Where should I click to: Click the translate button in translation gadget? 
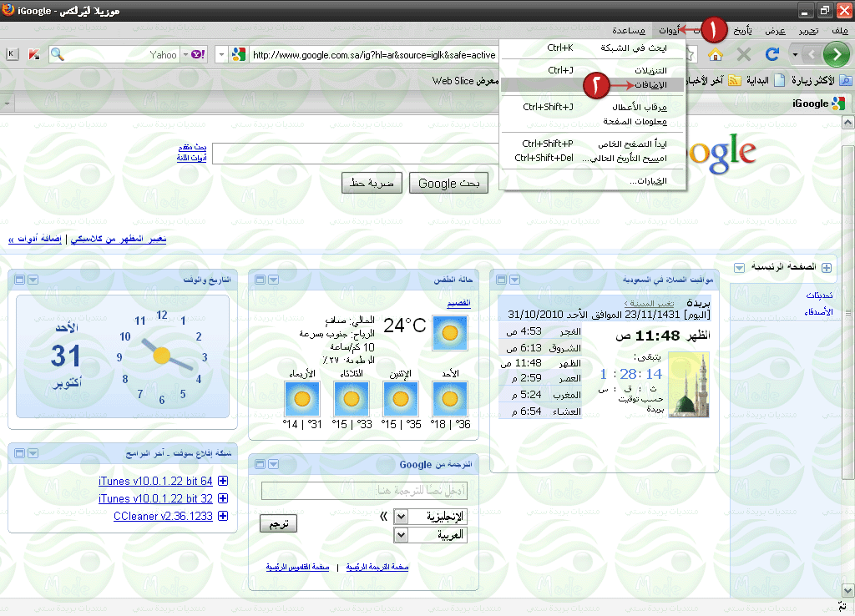click(x=279, y=524)
